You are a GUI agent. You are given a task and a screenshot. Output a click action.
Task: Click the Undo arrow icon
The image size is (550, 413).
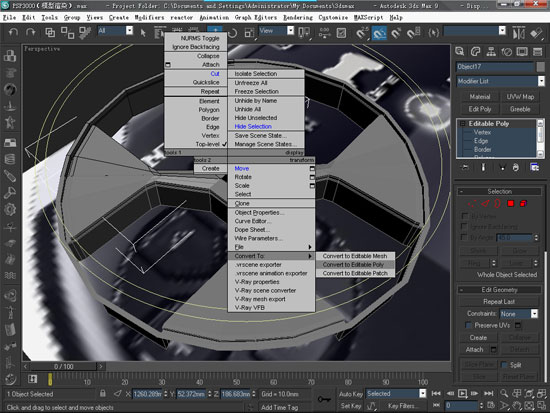pos(14,33)
